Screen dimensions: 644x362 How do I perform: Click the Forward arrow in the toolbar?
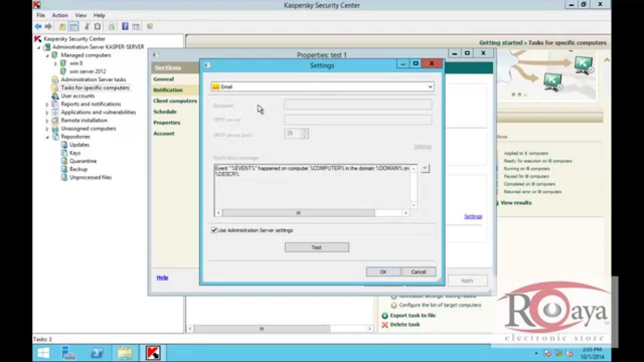click(48, 26)
